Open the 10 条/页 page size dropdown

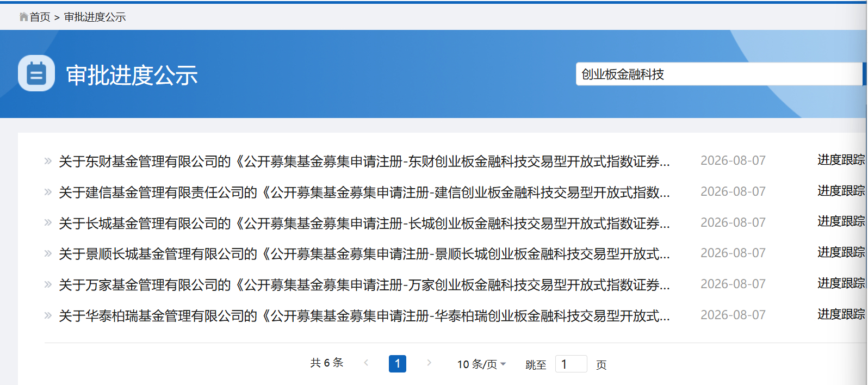coord(482,364)
